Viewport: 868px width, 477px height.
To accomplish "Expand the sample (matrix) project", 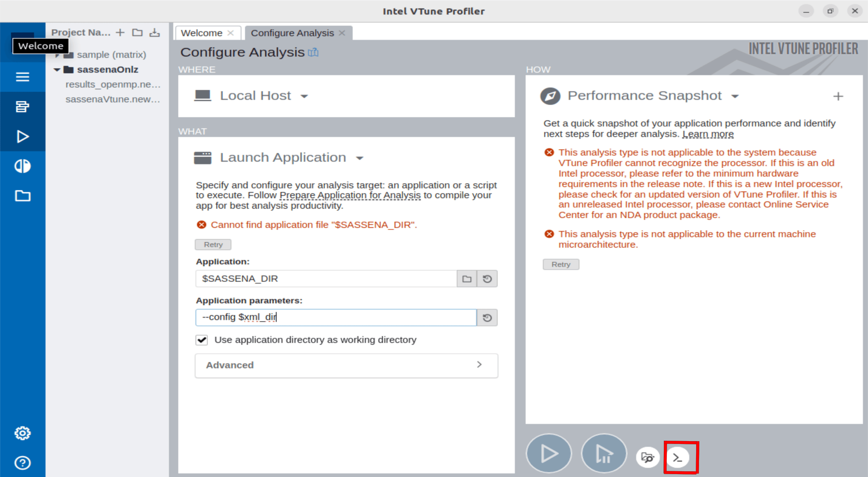I will (x=57, y=55).
